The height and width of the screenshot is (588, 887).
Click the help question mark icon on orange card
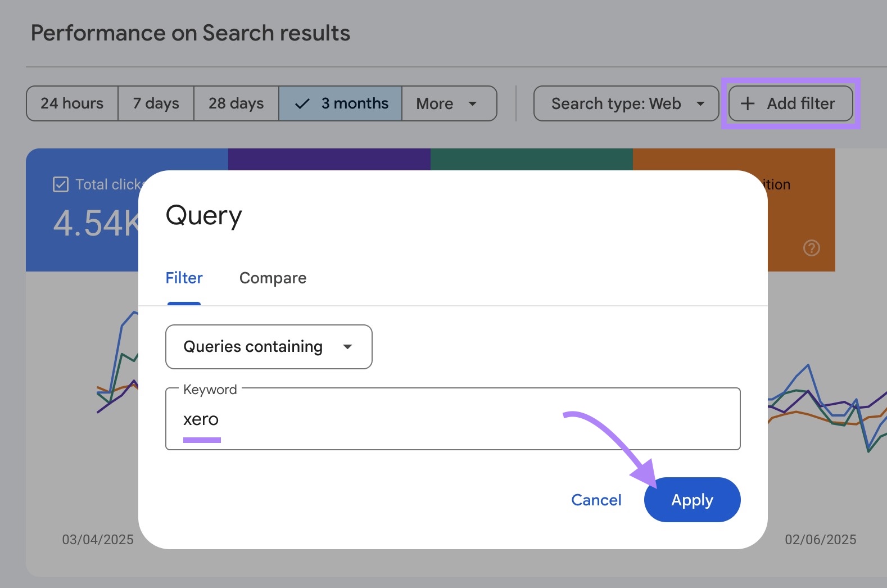pos(811,248)
